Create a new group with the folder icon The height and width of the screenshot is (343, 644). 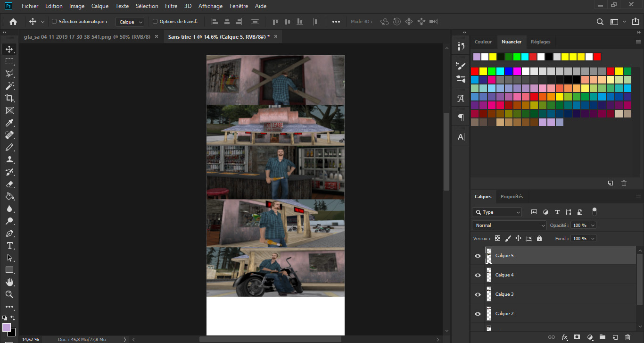pyautogui.click(x=602, y=337)
